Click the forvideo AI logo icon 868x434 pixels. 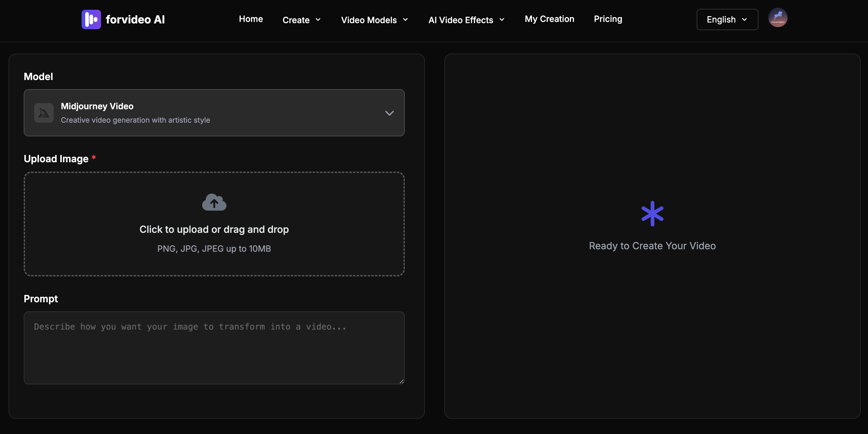point(91,19)
